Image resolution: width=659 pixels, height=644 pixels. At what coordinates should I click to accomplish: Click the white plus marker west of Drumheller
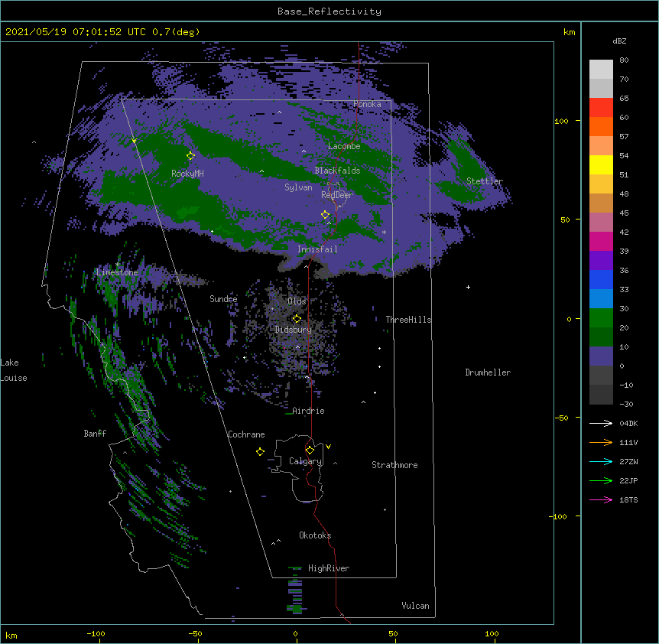[x=468, y=287]
